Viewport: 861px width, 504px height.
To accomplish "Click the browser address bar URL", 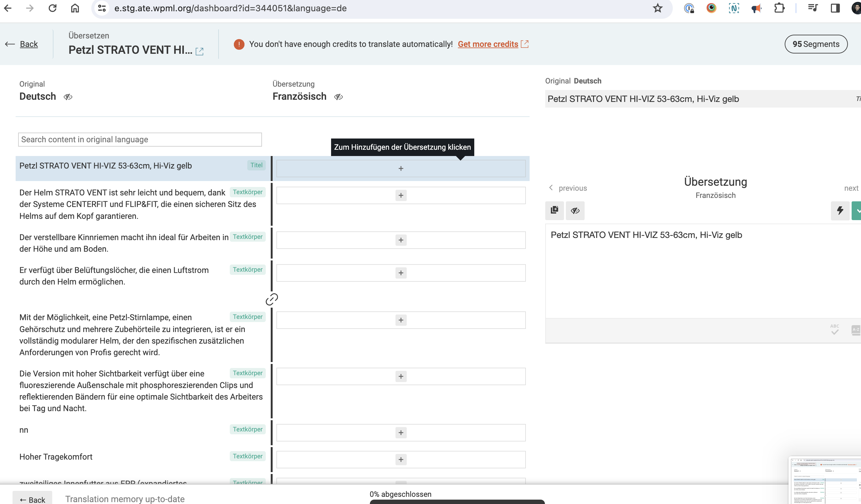I will tap(230, 8).
